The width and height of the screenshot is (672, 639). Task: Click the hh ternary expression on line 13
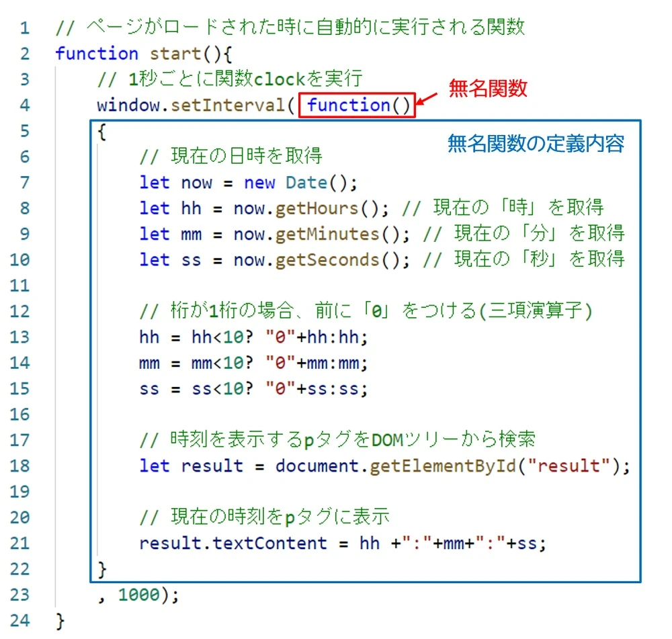pyautogui.click(x=253, y=338)
